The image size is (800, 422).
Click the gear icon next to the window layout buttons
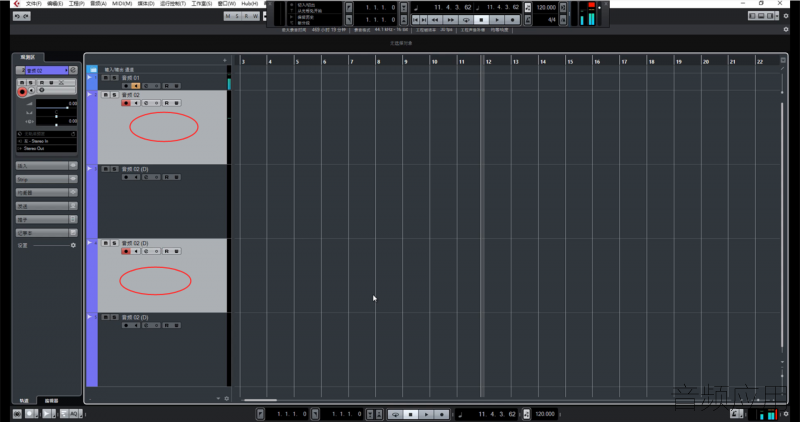(786, 16)
